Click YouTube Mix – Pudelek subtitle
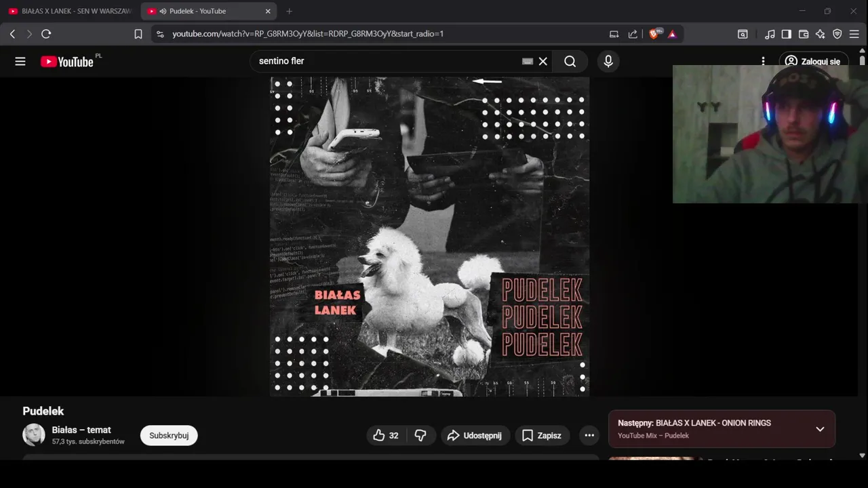This screenshot has height=488, width=868. pos(653,436)
